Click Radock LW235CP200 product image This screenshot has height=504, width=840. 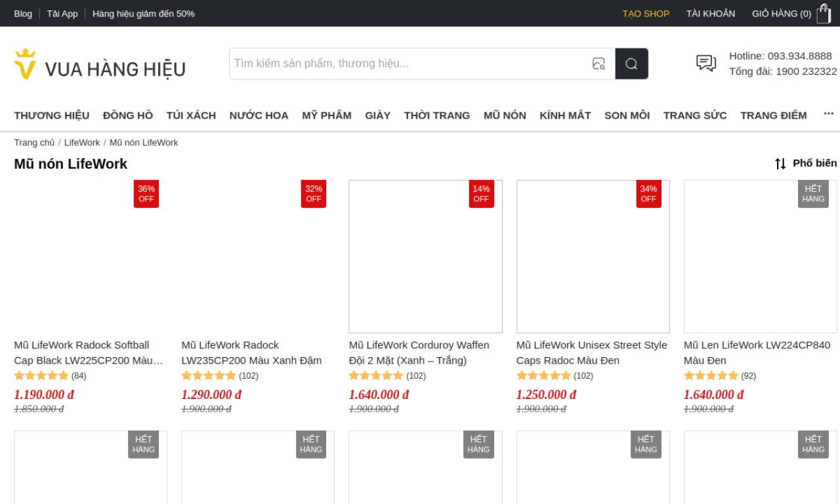point(258,257)
